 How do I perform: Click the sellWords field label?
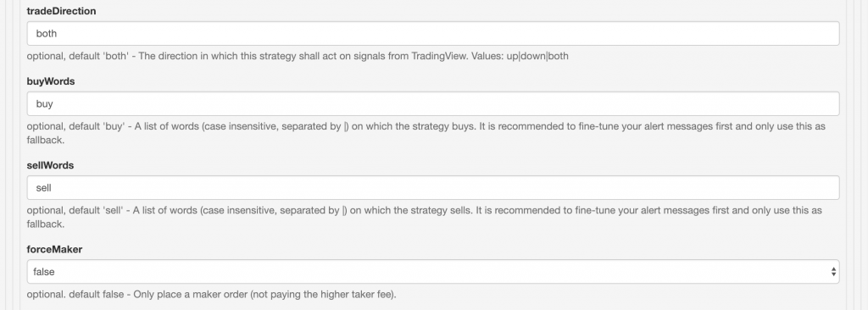pos(50,165)
